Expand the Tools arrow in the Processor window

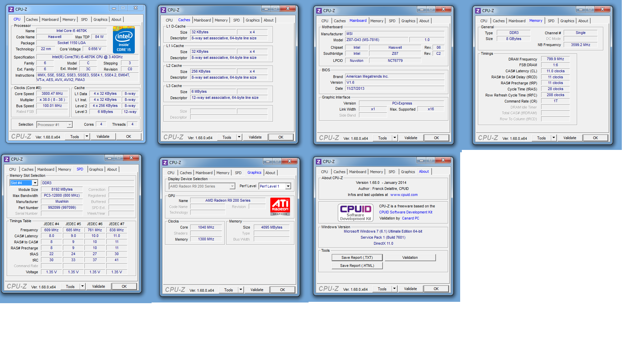point(87,136)
